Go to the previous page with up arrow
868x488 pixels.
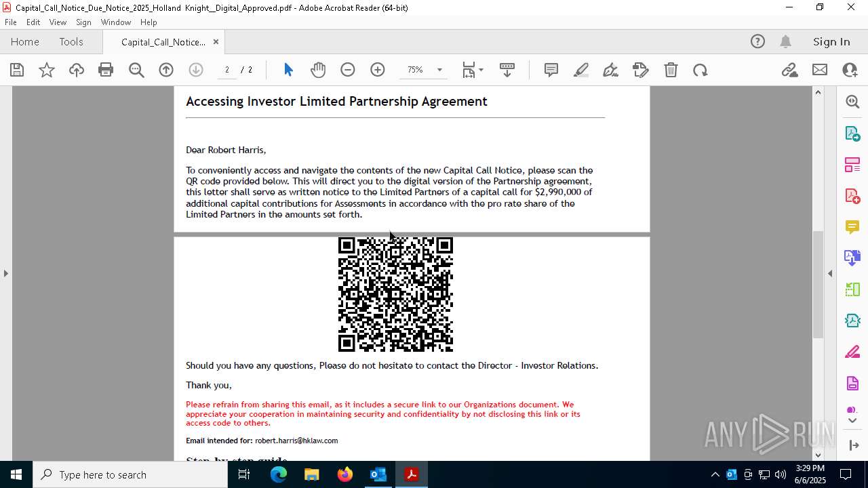point(166,70)
